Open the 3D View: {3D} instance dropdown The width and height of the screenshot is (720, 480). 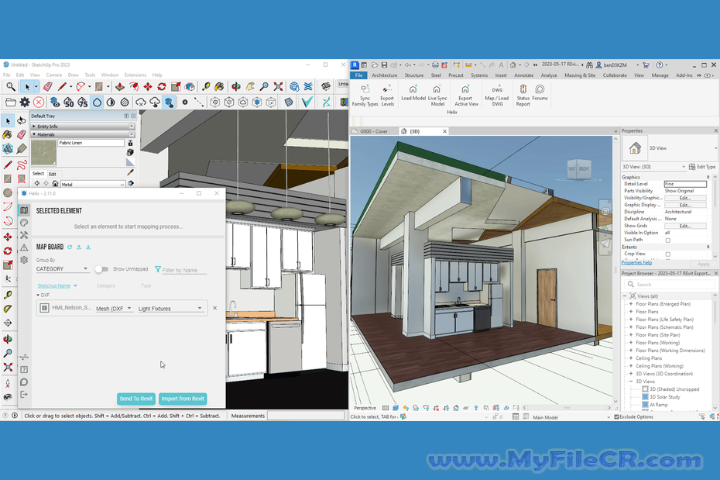654,167
